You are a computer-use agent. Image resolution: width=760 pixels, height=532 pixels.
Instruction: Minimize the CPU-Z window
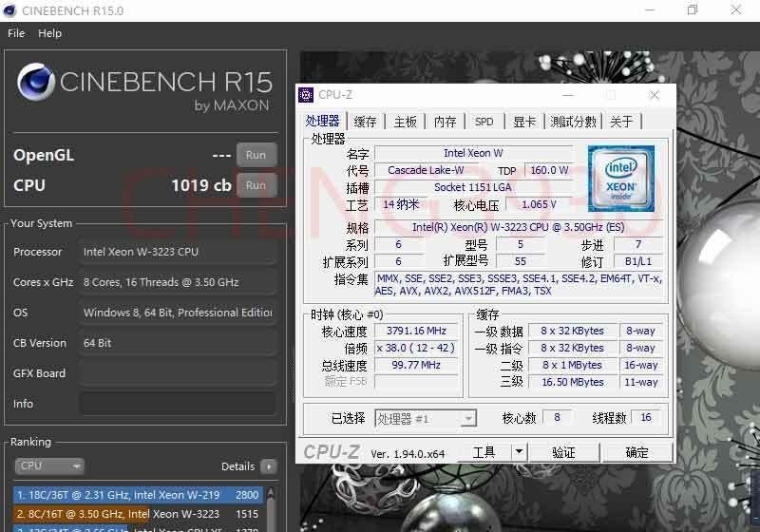568,95
